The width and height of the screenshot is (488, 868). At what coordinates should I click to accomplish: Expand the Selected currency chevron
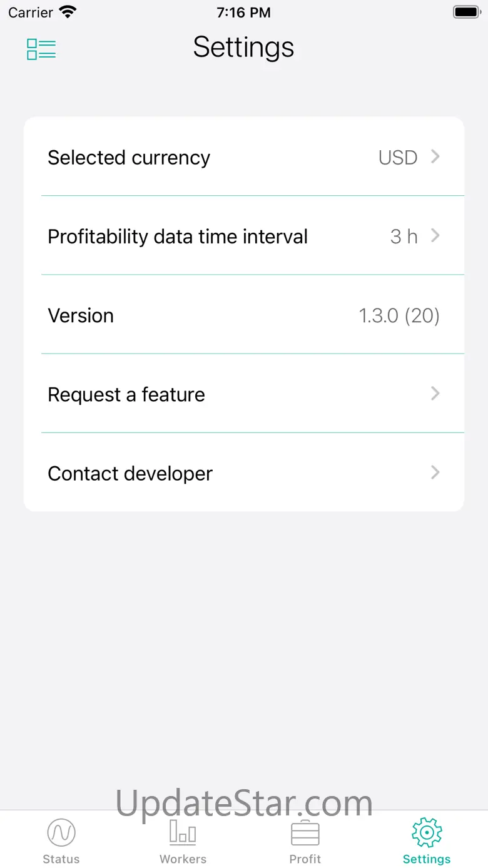(435, 156)
